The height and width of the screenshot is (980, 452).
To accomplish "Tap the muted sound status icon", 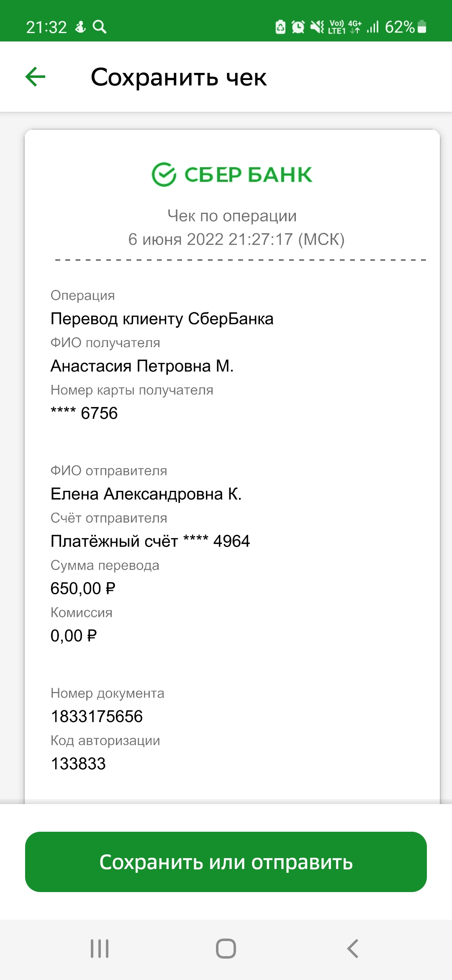I will [317, 27].
